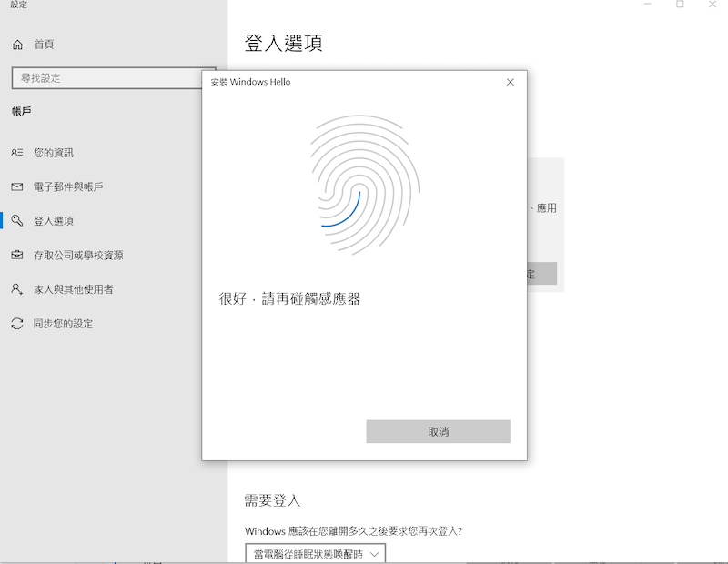Cancel fingerprint setup with 取消 button
The image size is (728, 564).
coord(438,432)
